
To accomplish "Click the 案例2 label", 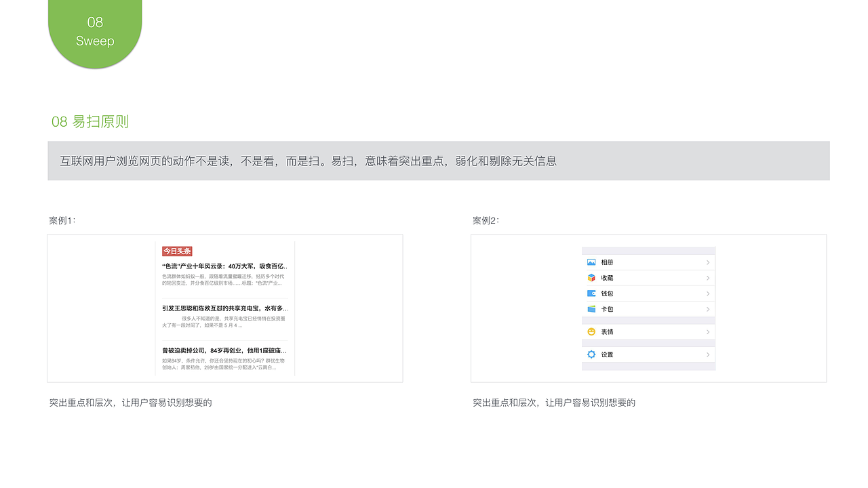I will [486, 220].
